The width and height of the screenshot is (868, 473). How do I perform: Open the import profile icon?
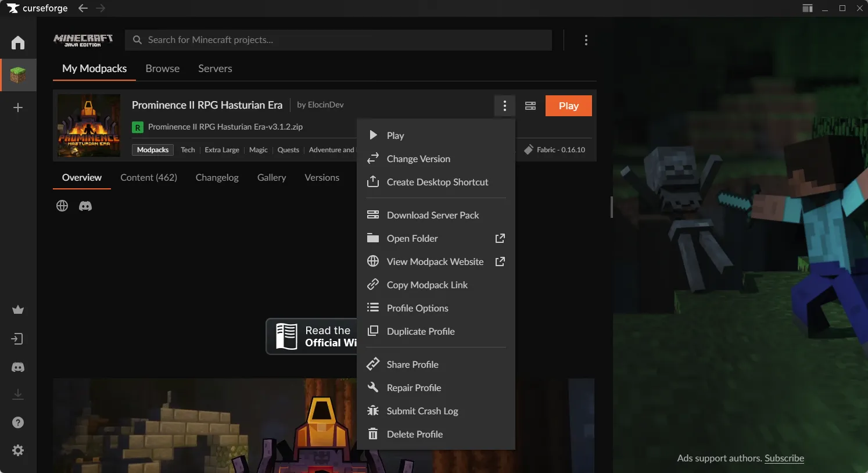[x=17, y=339]
